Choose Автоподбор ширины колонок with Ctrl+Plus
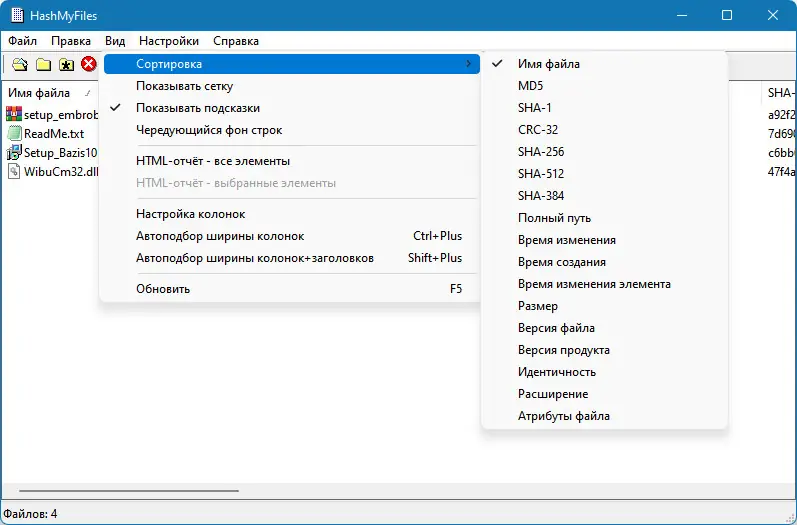 click(291, 236)
